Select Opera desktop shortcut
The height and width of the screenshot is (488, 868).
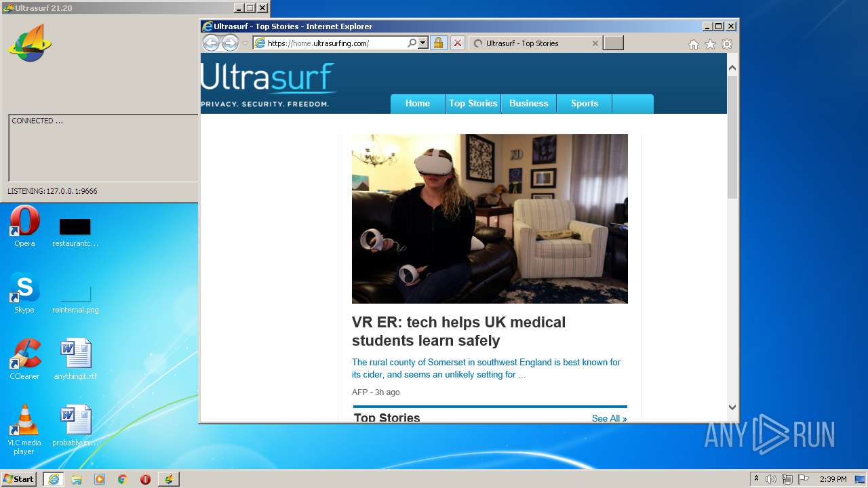pos(24,227)
